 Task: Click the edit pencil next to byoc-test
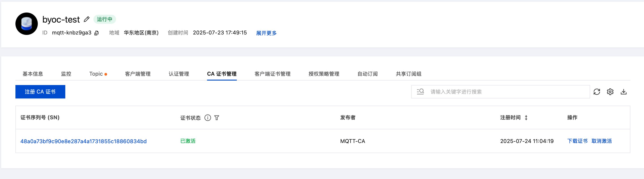[x=87, y=19]
